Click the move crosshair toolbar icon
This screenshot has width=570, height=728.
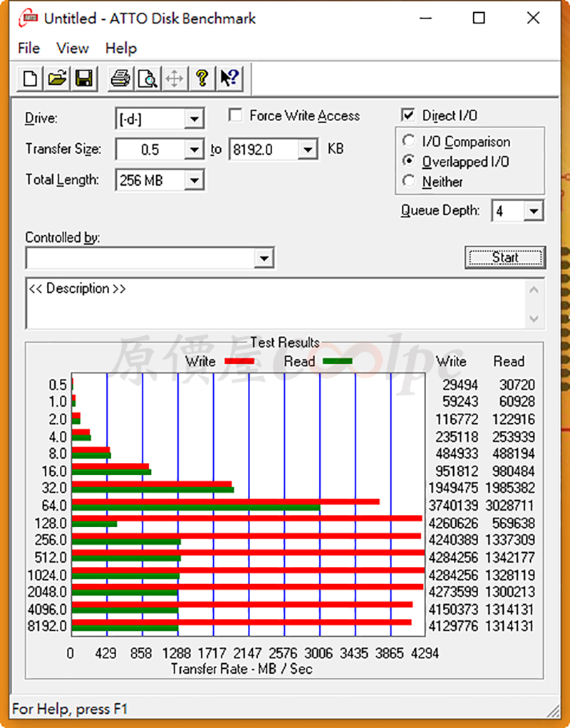(174, 78)
